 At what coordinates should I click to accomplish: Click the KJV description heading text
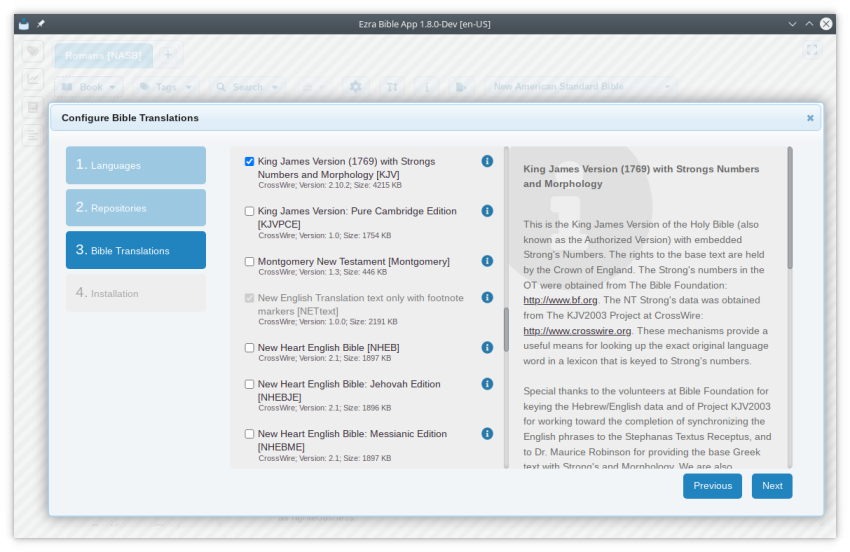pos(641,176)
